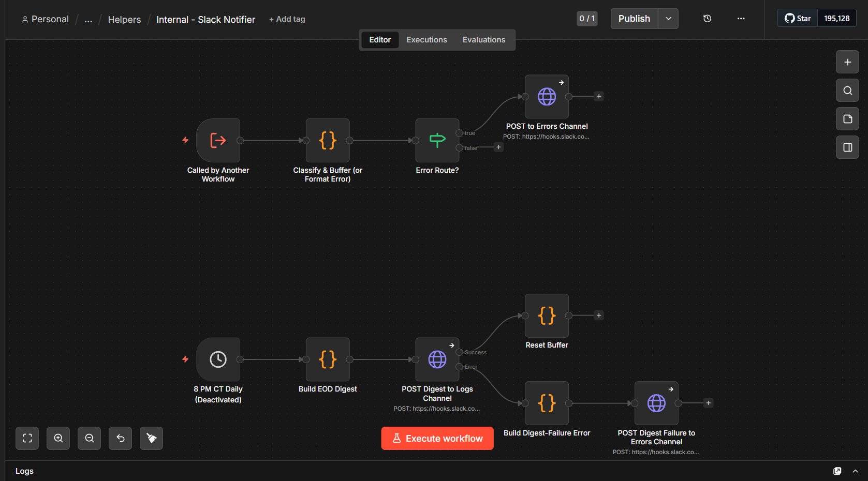Edit the workflow name 'Internal - Slack Notifier'
This screenshot has width=868, height=481.
[206, 20]
